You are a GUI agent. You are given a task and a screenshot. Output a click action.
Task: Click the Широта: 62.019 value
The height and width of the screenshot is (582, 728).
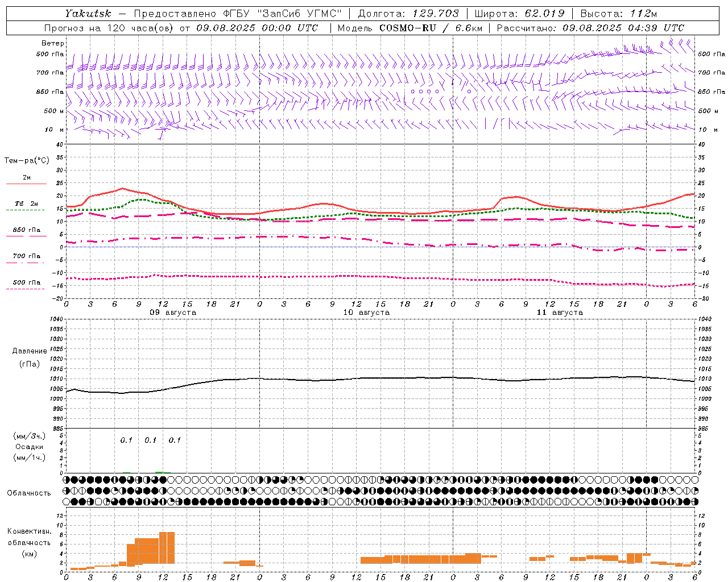[x=519, y=14]
